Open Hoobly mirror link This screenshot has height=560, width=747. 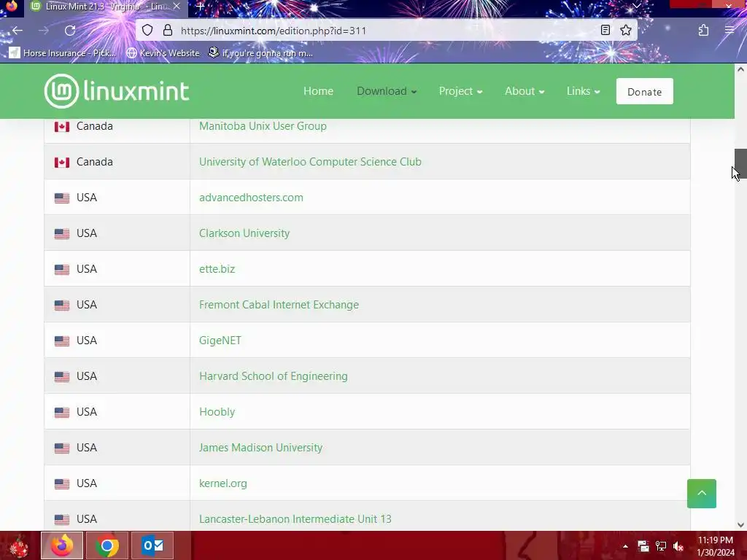tap(217, 412)
